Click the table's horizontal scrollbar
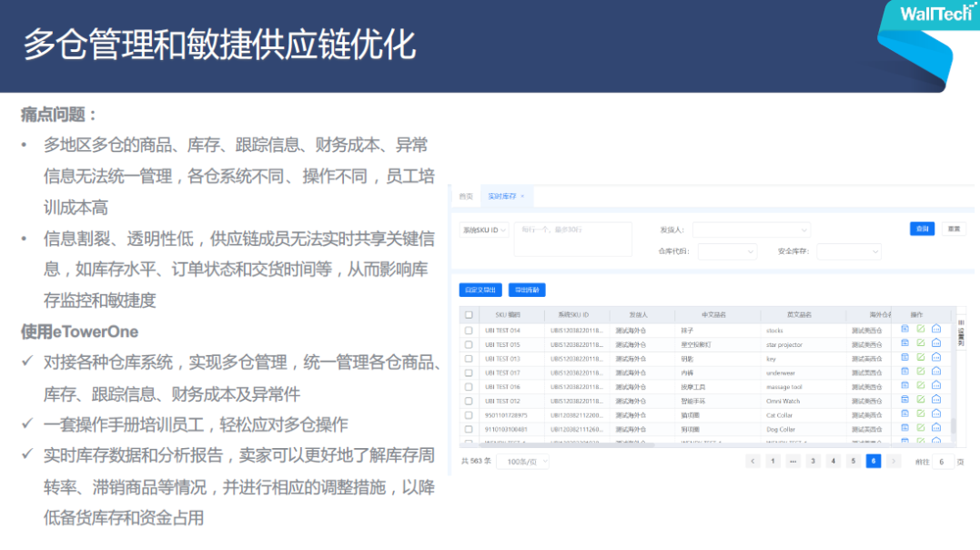The width and height of the screenshot is (980, 550). (x=566, y=445)
